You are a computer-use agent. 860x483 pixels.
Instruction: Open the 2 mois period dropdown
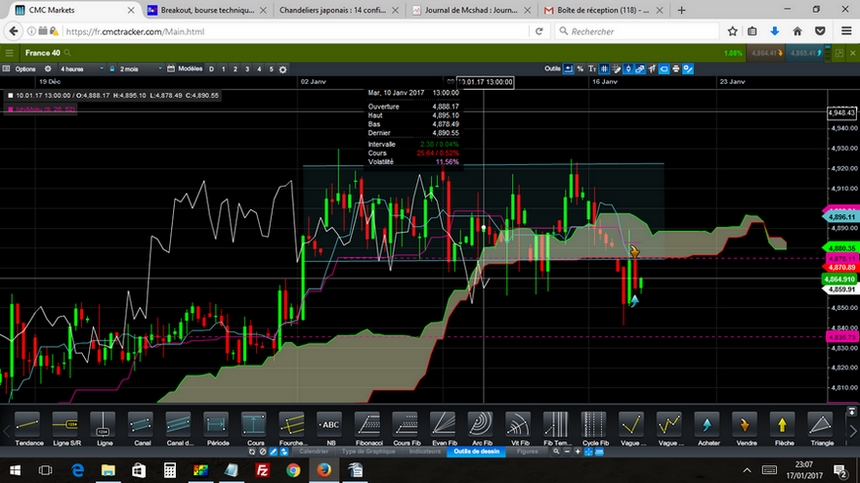[x=141, y=69]
